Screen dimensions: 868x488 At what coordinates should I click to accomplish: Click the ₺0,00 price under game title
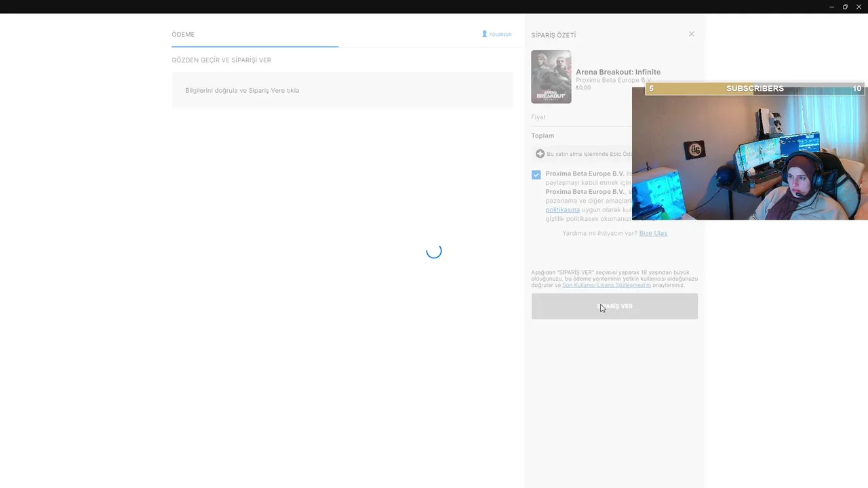click(x=583, y=87)
